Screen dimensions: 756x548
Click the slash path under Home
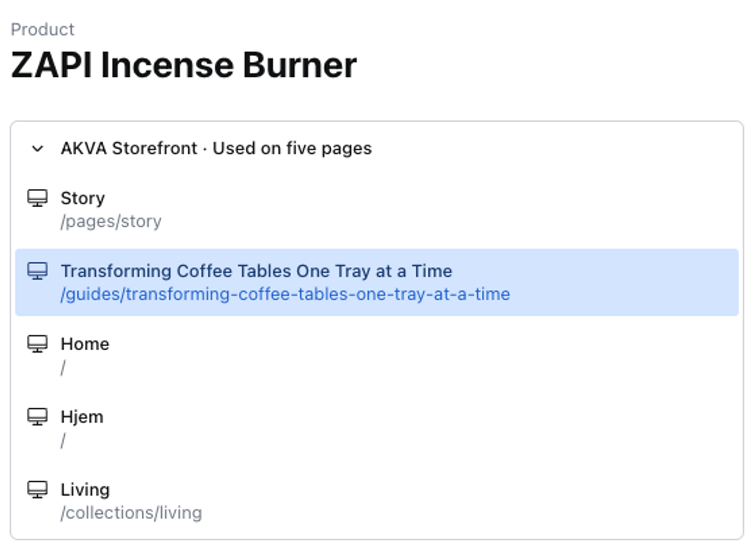click(x=63, y=368)
